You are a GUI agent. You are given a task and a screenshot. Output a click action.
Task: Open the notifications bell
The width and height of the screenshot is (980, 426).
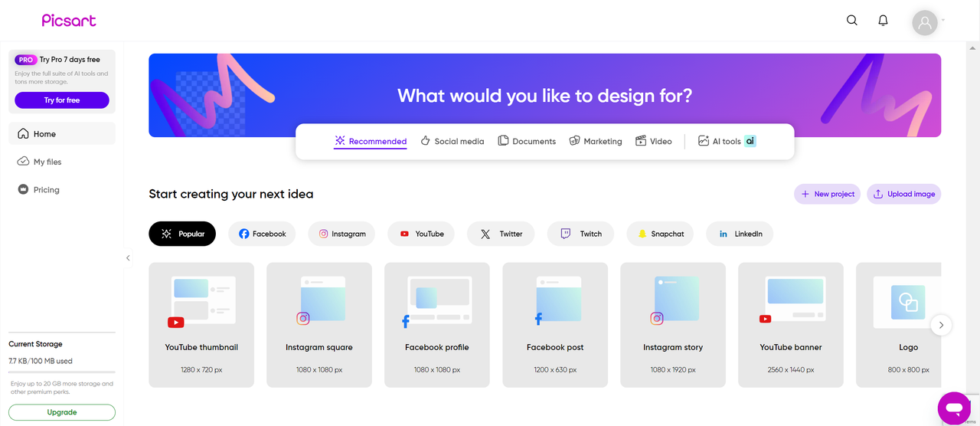pos(883,21)
